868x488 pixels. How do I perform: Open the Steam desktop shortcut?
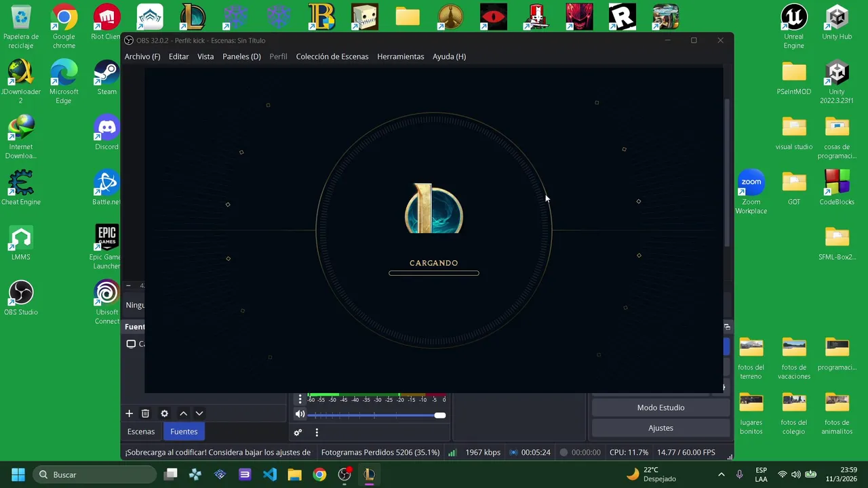click(x=106, y=77)
